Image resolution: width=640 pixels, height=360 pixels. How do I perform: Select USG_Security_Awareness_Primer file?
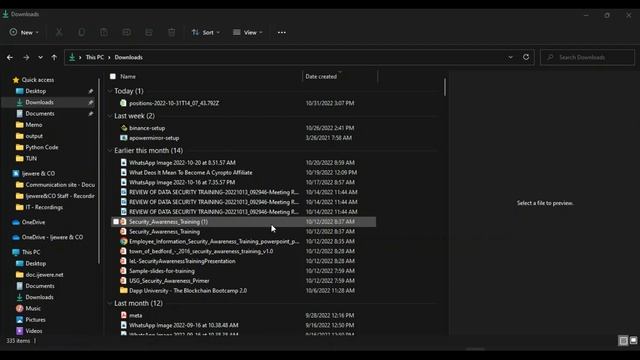(x=169, y=281)
